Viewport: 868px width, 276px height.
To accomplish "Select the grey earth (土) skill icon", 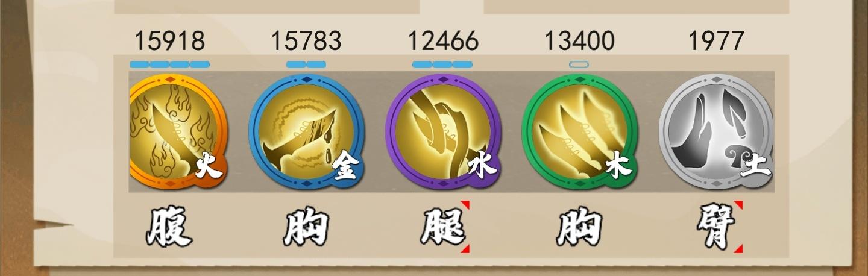I will (x=716, y=132).
